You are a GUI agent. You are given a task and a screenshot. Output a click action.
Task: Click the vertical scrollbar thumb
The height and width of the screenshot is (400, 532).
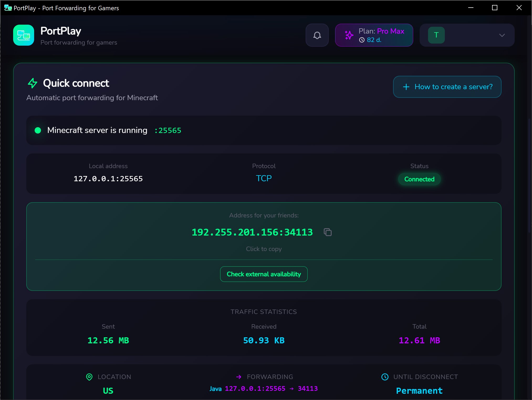(529, 176)
